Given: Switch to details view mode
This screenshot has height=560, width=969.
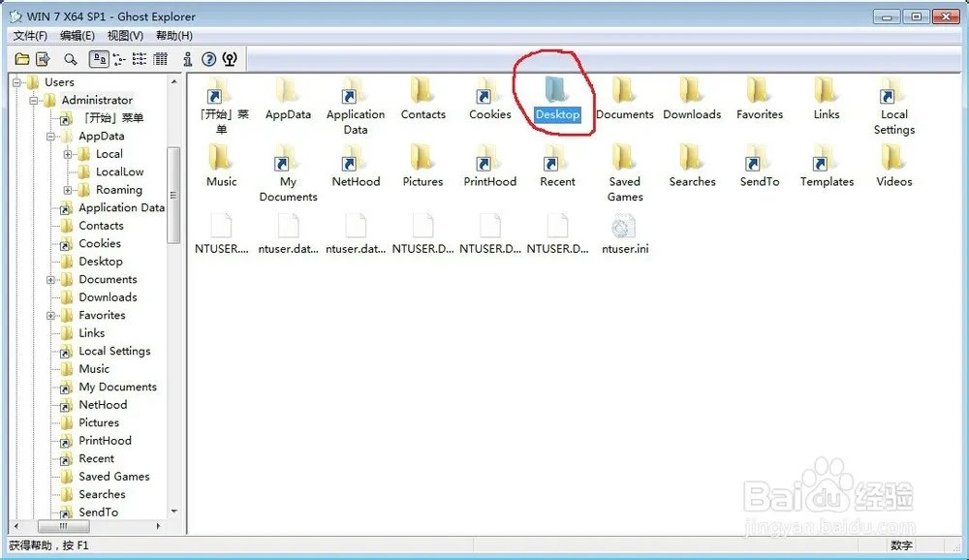Looking at the screenshot, I should point(160,59).
